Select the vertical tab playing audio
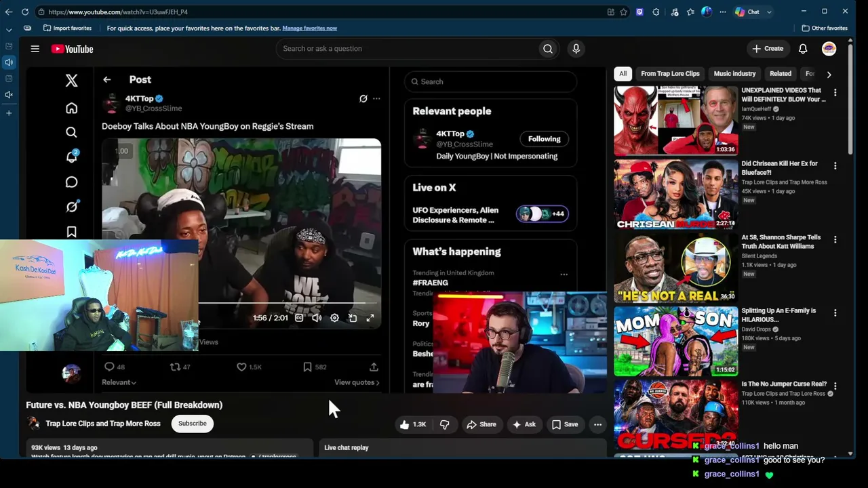This screenshot has height=488, width=868. coord(9,62)
